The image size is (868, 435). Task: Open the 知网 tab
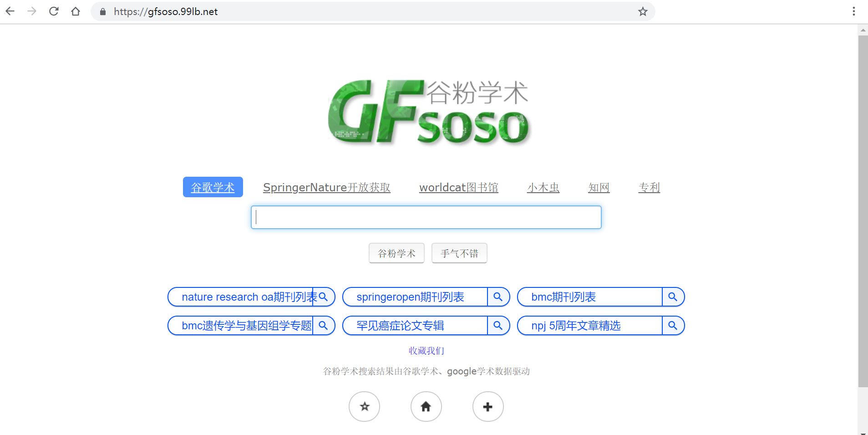[599, 187]
